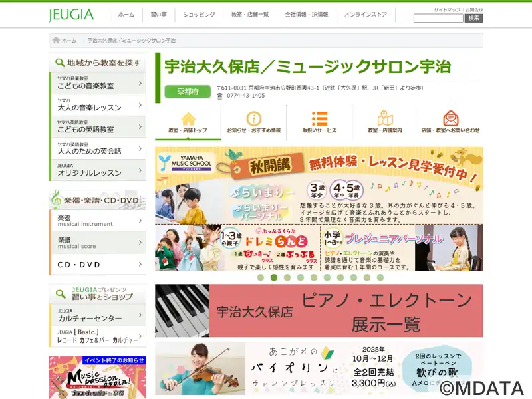
Task: Follow the サイトマップ link
Action: tap(447, 10)
